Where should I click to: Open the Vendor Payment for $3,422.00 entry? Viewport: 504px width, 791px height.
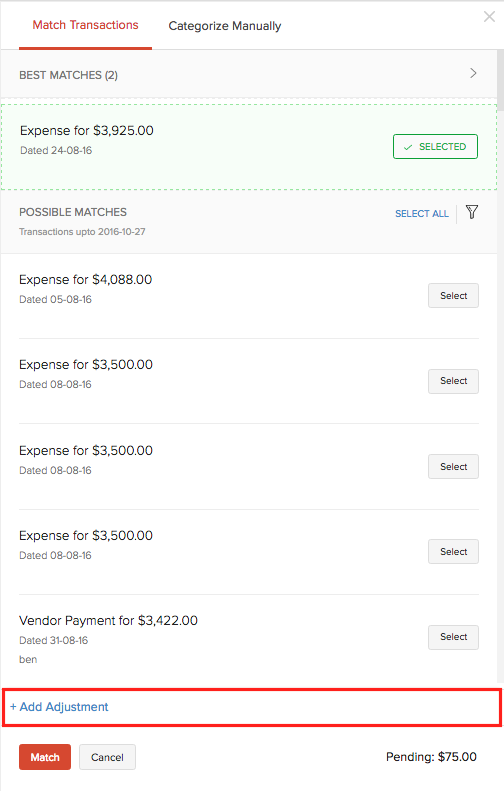[x=108, y=620]
